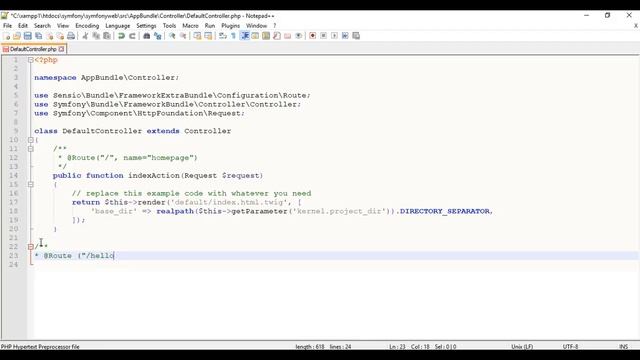Viewport: 640px width, 360px height.
Task: Create a new file with the New icon
Action: click(6, 36)
